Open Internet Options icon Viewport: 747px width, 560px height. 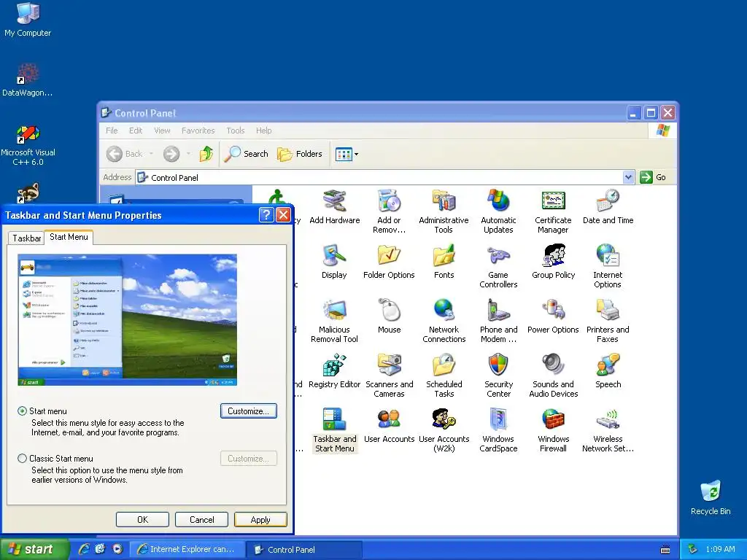click(x=608, y=266)
